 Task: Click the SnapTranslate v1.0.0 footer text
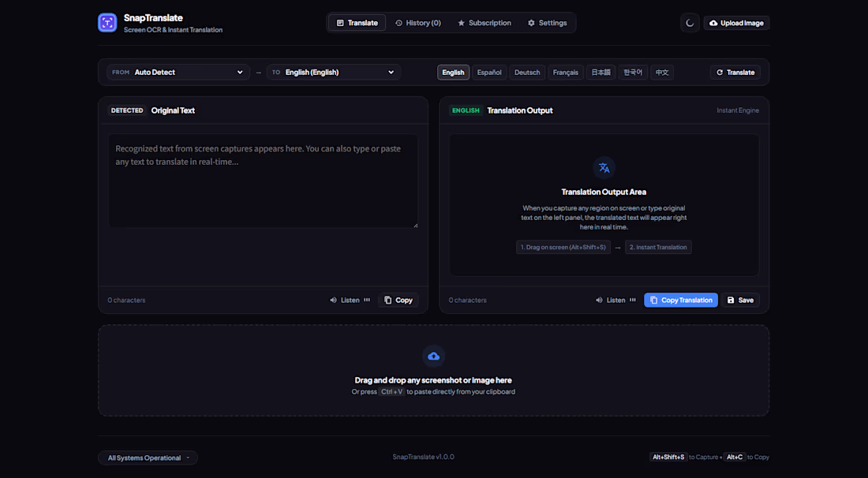coord(424,457)
